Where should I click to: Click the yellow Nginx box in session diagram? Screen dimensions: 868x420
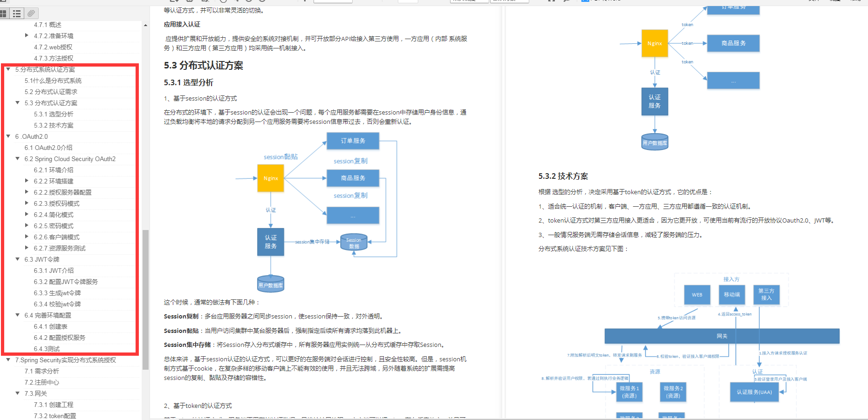coord(271,178)
